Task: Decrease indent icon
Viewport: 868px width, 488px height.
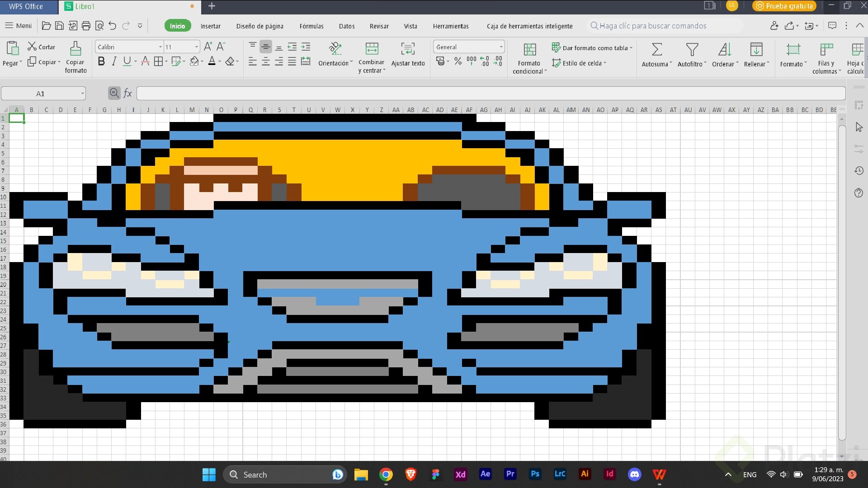Action: [x=292, y=46]
